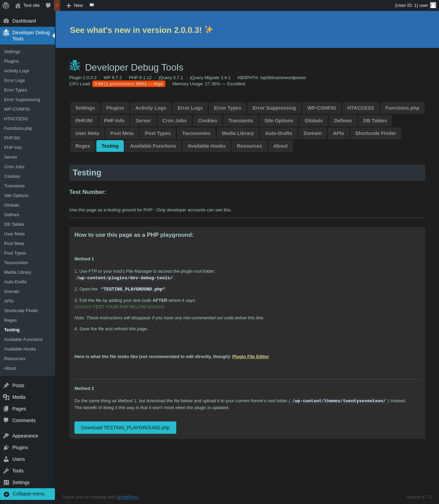The image size is (439, 504).
Task: Switch to the Domain tab
Action: pyautogui.click(x=312, y=133)
